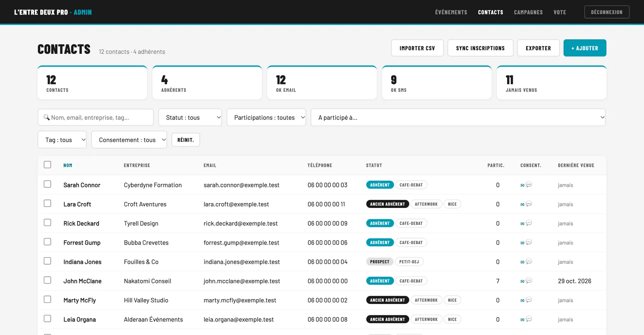Reset filters with the Réinit. button

point(186,140)
